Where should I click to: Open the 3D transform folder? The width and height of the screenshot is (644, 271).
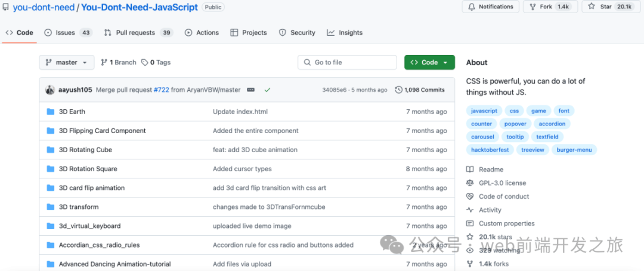pyautogui.click(x=79, y=207)
